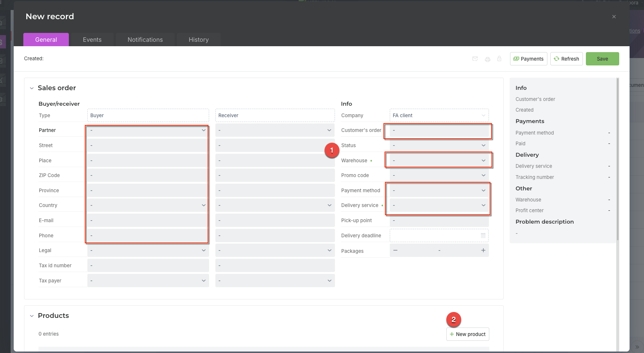Click the Receiver Province field
Image resolution: width=644 pixels, height=353 pixels.
coord(275,190)
